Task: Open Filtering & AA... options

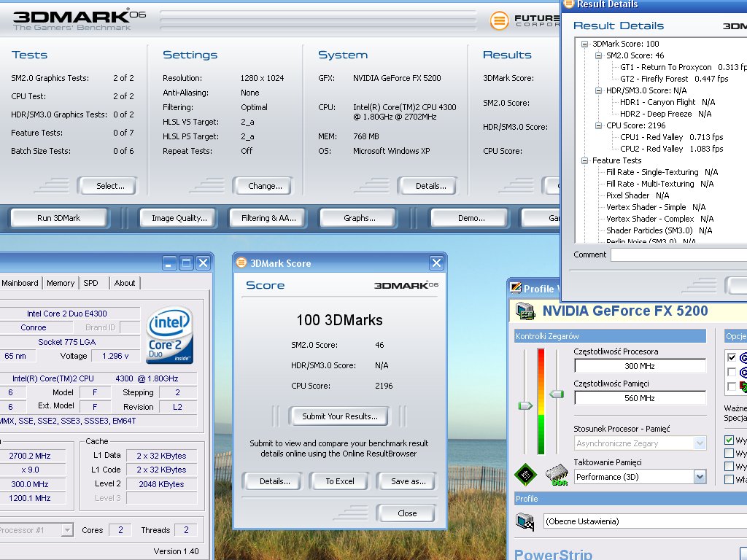Action: pyautogui.click(x=268, y=218)
